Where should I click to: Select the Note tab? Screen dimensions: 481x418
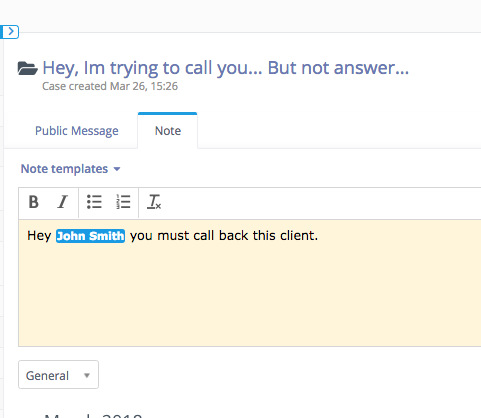(x=168, y=131)
